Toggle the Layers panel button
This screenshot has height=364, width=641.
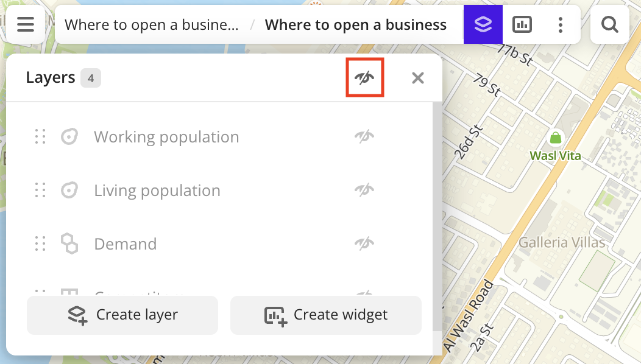coord(483,24)
